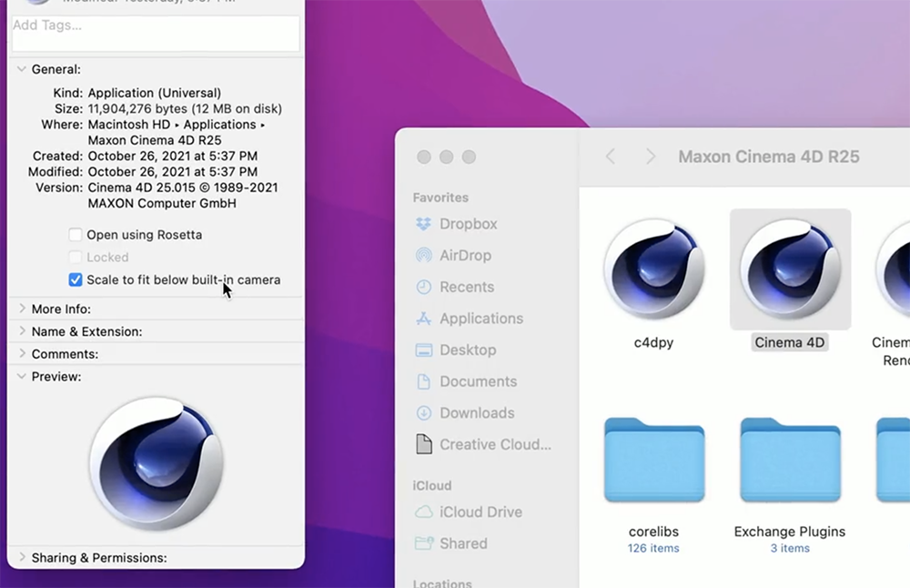910x588 pixels.
Task: Open AirDrop from Finder sidebar label
Action: click(x=465, y=256)
